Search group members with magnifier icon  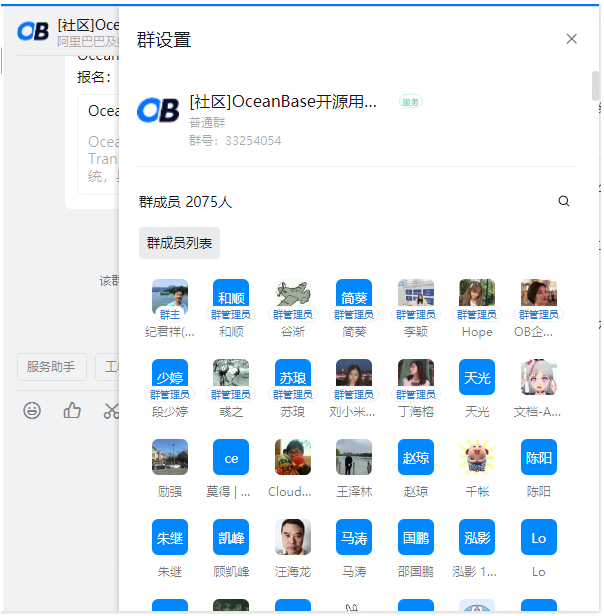pos(564,201)
